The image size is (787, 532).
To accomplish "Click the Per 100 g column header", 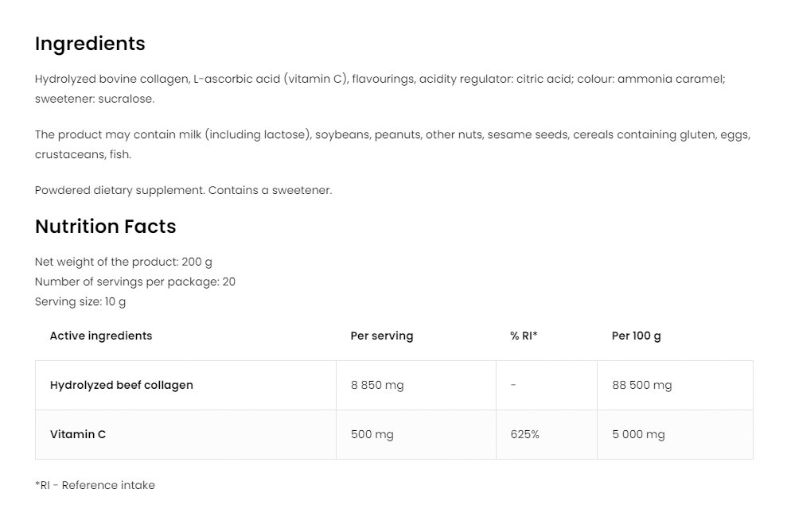I will click(636, 336).
